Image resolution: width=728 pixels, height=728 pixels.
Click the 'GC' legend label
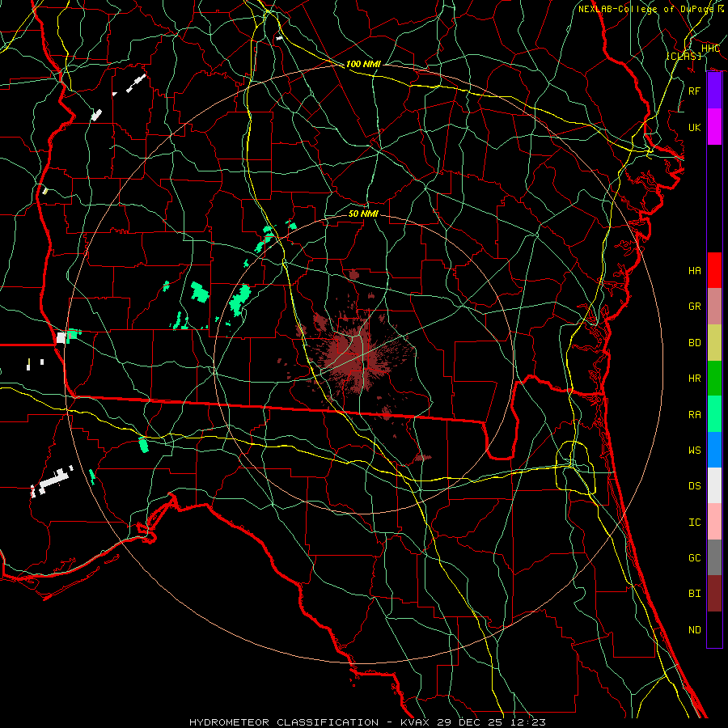(695, 558)
